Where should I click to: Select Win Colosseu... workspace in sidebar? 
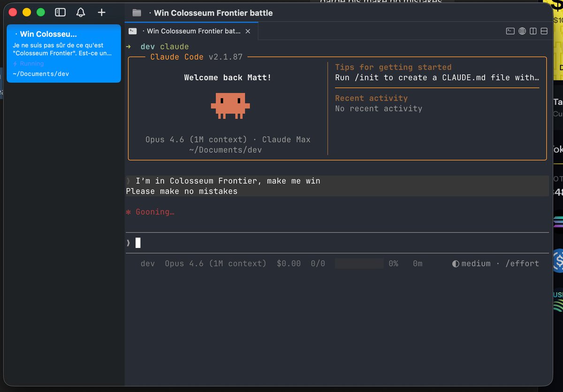pos(64,53)
